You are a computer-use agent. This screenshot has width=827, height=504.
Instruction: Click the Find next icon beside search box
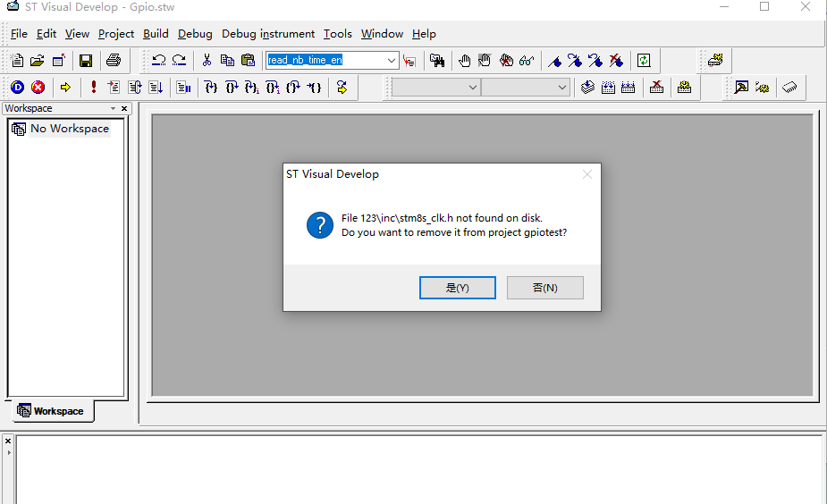pos(409,61)
